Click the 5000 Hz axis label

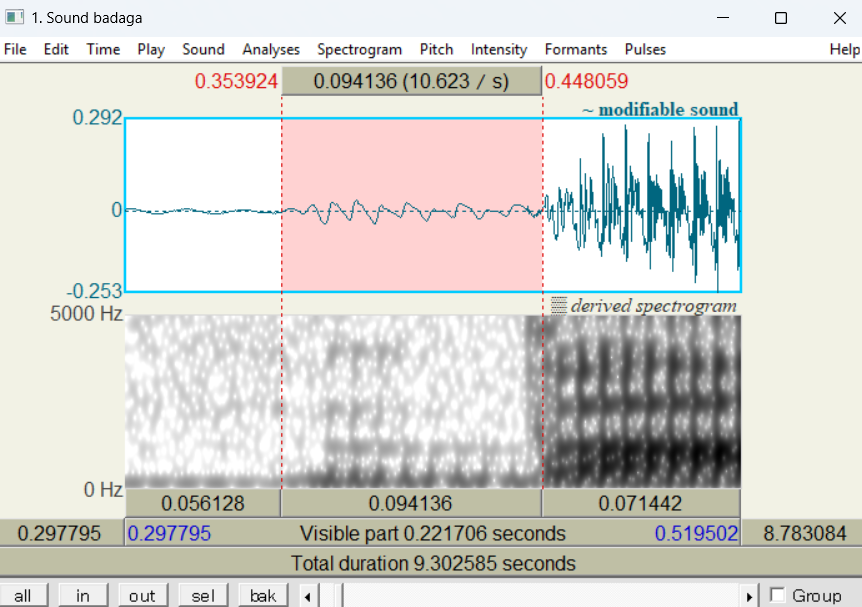click(x=86, y=313)
